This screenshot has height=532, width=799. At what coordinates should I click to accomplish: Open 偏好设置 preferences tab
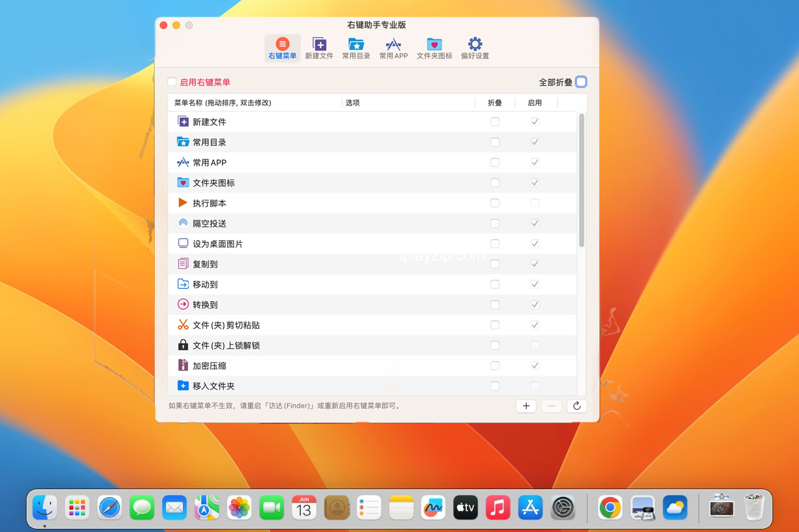click(475, 49)
